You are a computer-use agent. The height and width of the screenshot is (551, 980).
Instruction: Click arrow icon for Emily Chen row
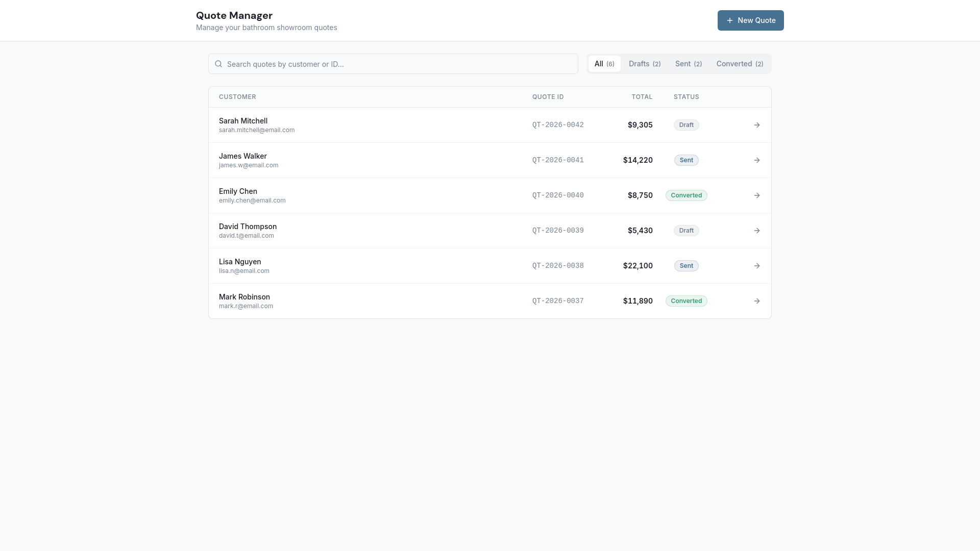point(757,195)
